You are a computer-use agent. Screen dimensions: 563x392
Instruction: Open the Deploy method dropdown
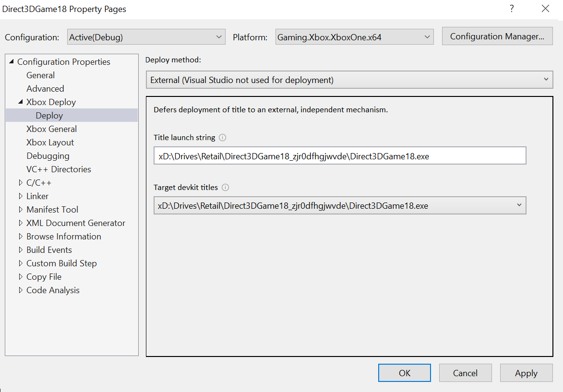tap(349, 80)
